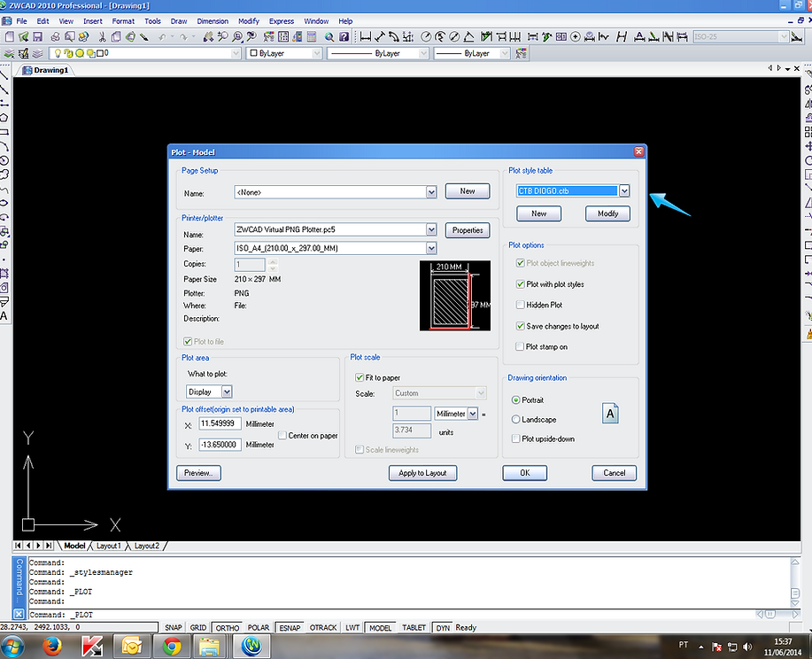This screenshot has height=659, width=812.
Task: Click the Redo arrow icon
Action: pos(183,37)
